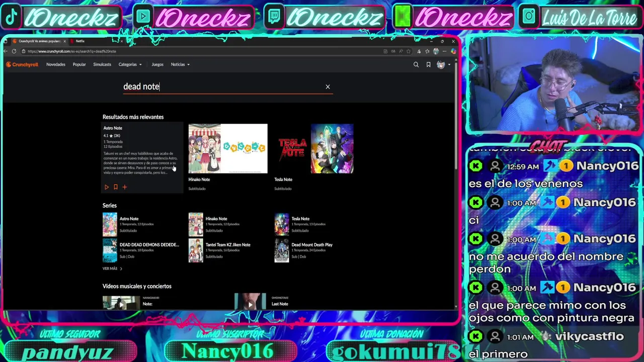The height and width of the screenshot is (362, 644).
Task: Expand the Categorías dropdown
Action: click(130, 64)
